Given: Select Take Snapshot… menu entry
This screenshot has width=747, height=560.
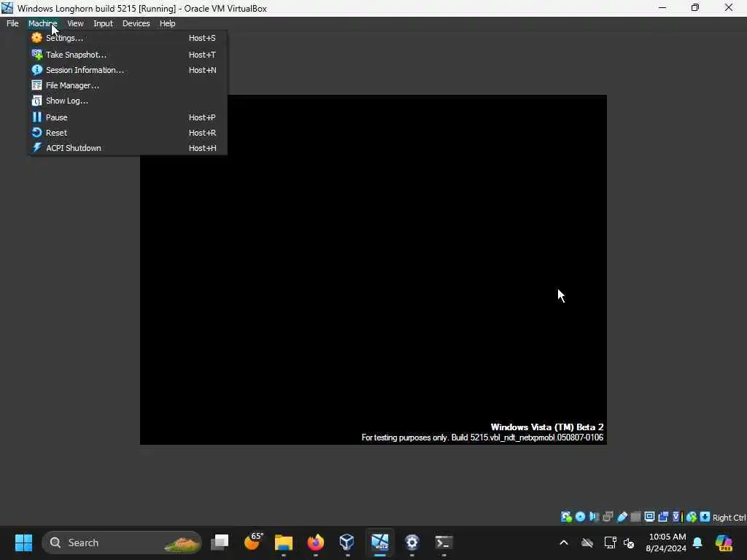Looking at the screenshot, I should click(127, 55).
